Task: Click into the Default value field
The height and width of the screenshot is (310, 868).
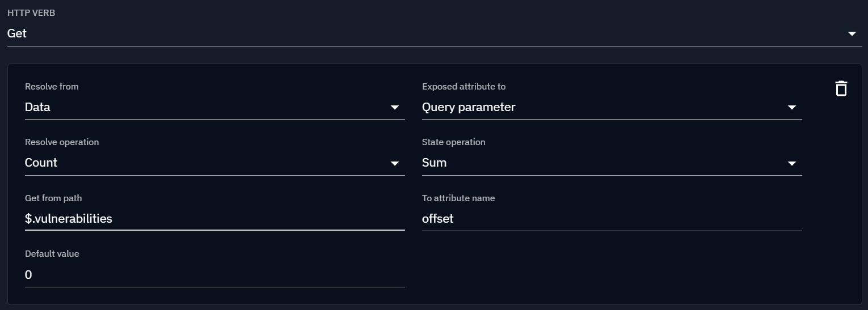Action: pyautogui.click(x=214, y=275)
